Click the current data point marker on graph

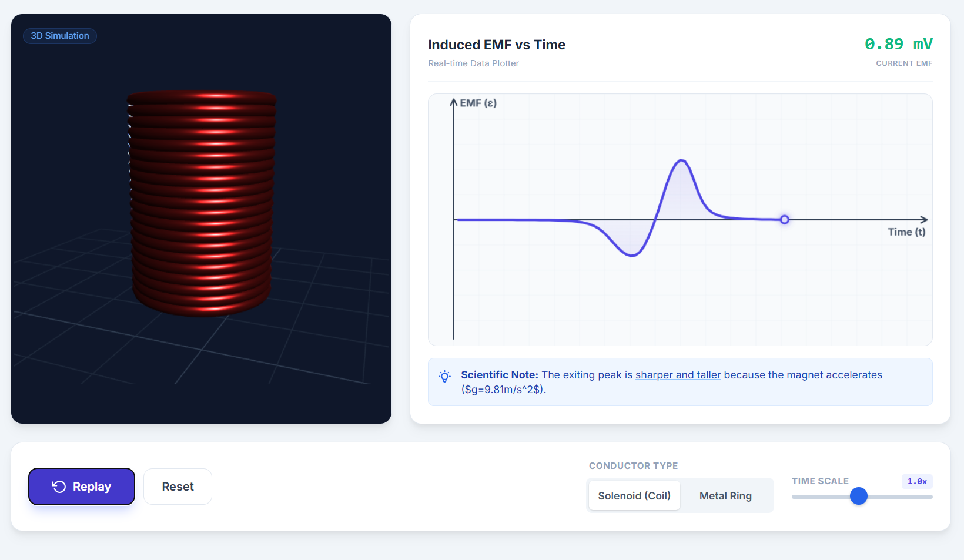click(x=785, y=220)
